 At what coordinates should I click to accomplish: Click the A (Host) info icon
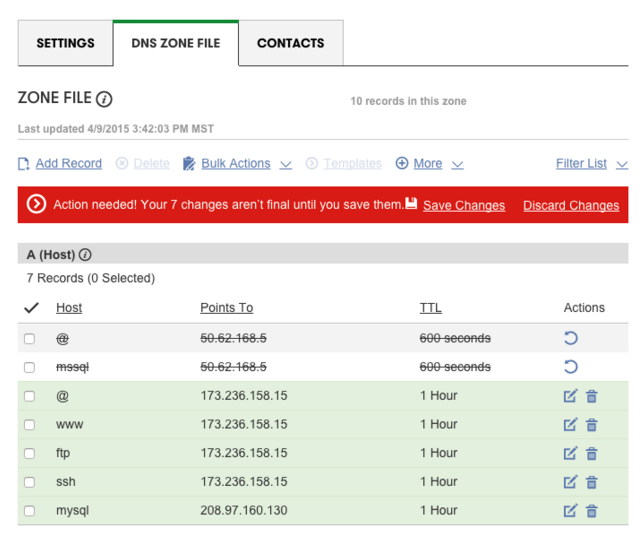tap(85, 255)
